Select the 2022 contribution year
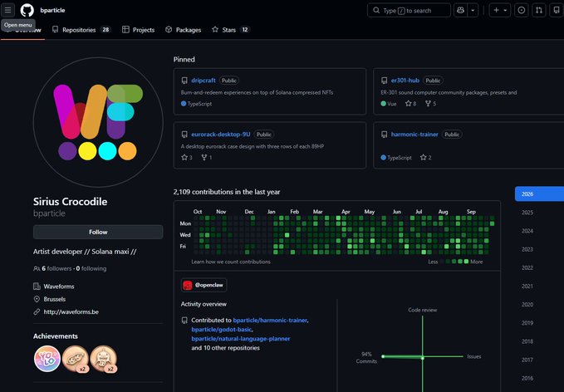Screen dimensions: 564x392 point(527,267)
